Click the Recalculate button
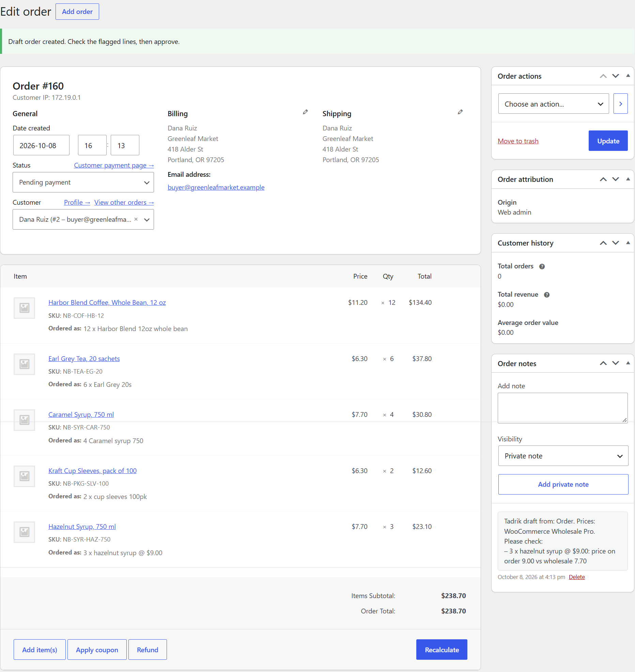 point(442,650)
